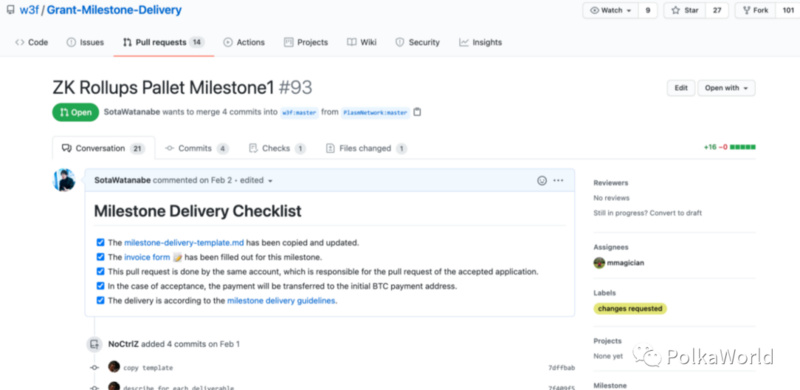Click the SotaWatanabe author link in merge line
This screenshot has width=800, height=390.
[132, 112]
